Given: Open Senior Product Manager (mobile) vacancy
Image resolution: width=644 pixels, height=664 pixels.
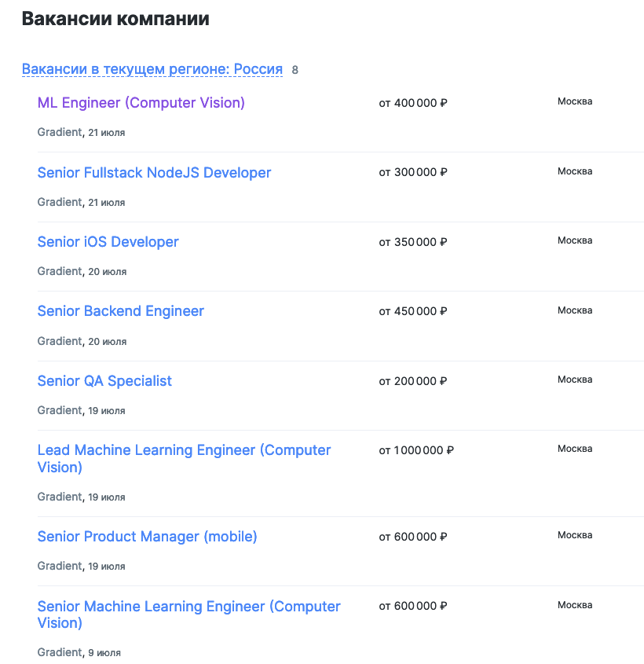Looking at the screenshot, I should pos(147,537).
